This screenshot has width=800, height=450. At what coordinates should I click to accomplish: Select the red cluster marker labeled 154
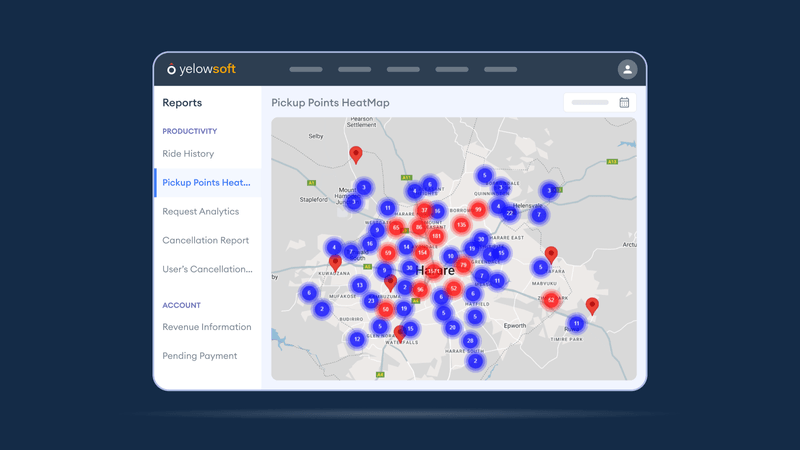click(x=422, y=253)
